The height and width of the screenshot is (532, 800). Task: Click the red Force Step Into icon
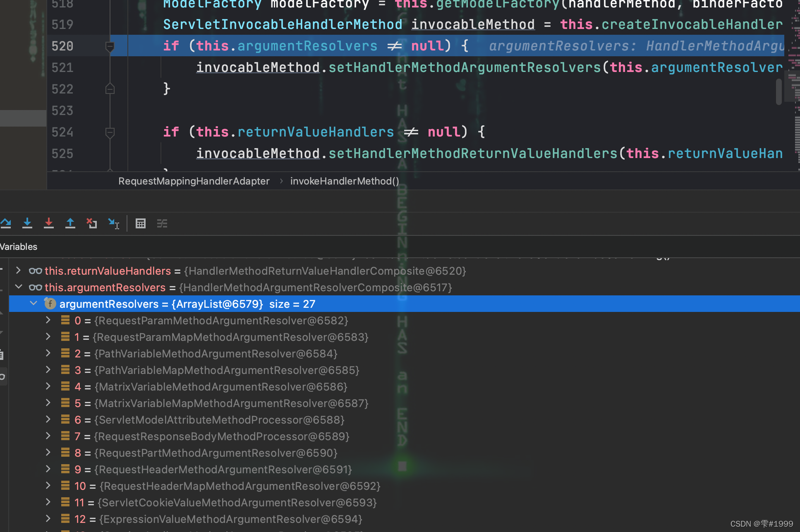[x=49, y=223]
